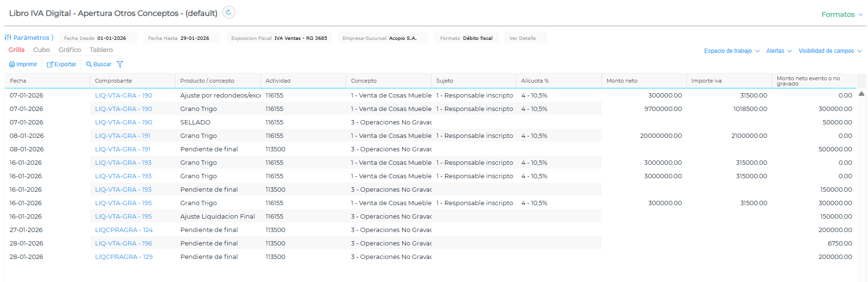Screen dimensions: 868x282
Task: Click the Fecha Desde date field
Action: pyautogui.click(x=111, y=38)
